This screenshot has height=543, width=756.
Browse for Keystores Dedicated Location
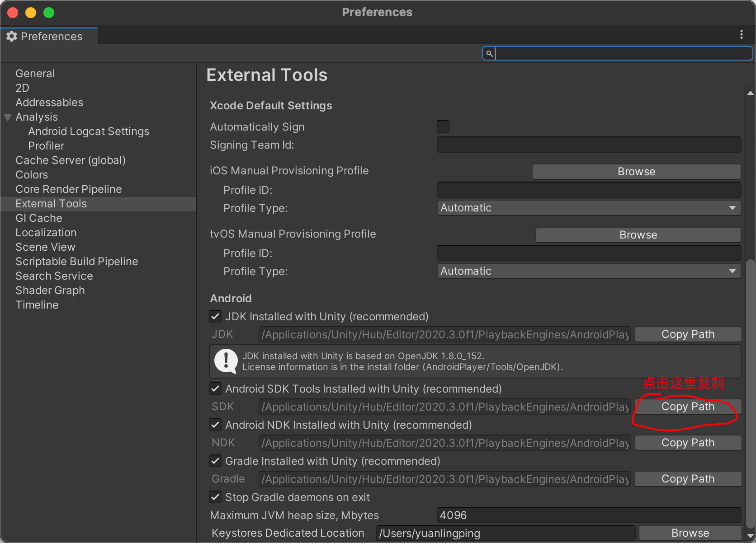[690, 533]
